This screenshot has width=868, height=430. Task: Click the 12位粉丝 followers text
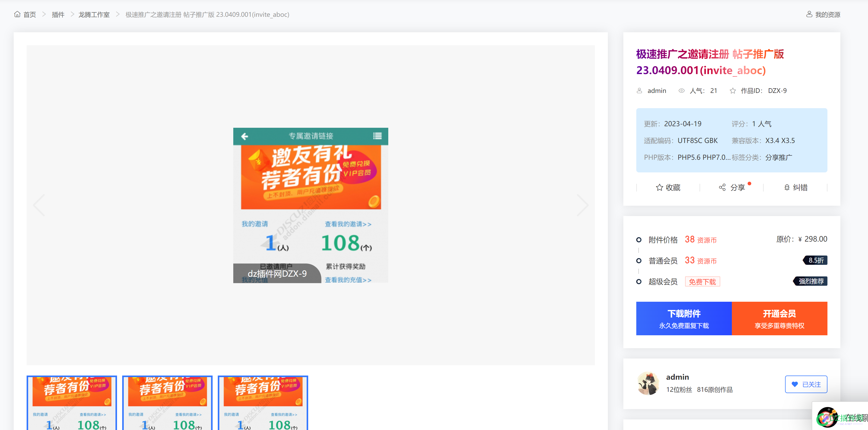679,389
